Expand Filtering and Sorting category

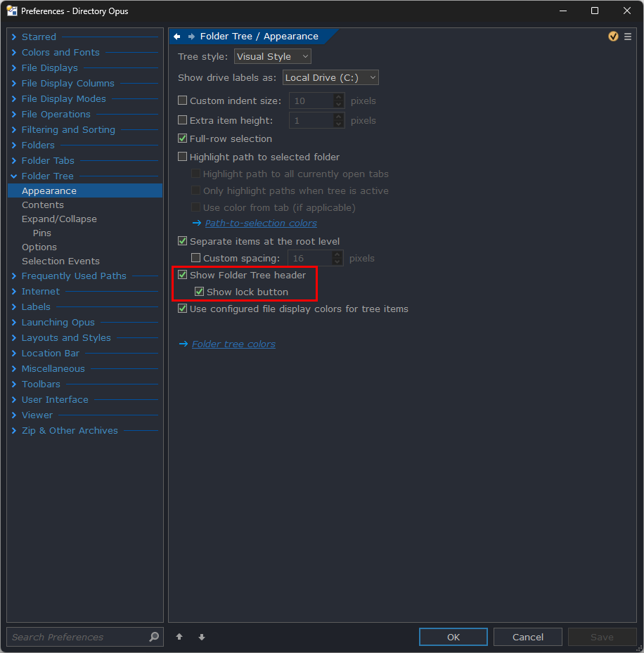[14, 129]
